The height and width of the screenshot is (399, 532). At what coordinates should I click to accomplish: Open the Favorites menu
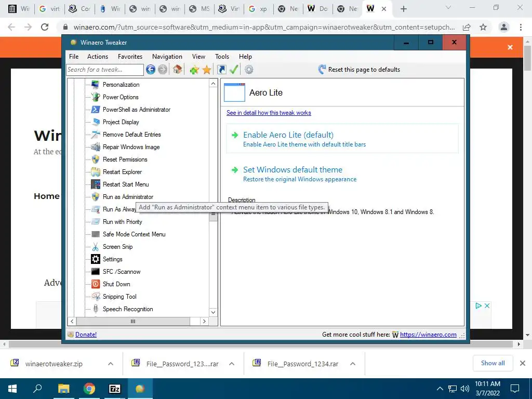tap(130, 57)
